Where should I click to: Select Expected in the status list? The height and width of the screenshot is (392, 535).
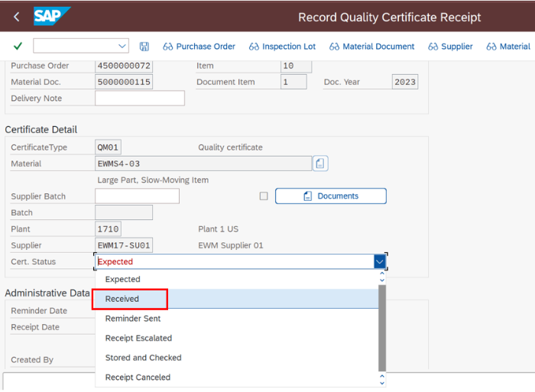[237, 279]
